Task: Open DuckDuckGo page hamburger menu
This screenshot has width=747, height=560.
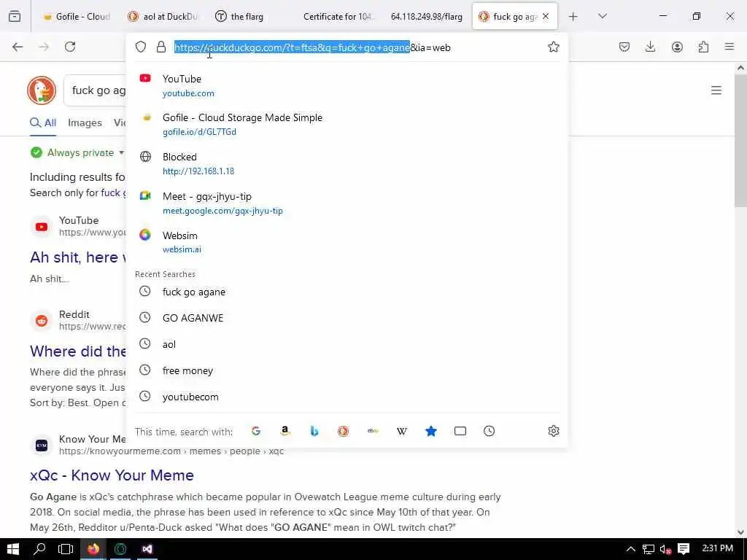Action: coord(716,90)
